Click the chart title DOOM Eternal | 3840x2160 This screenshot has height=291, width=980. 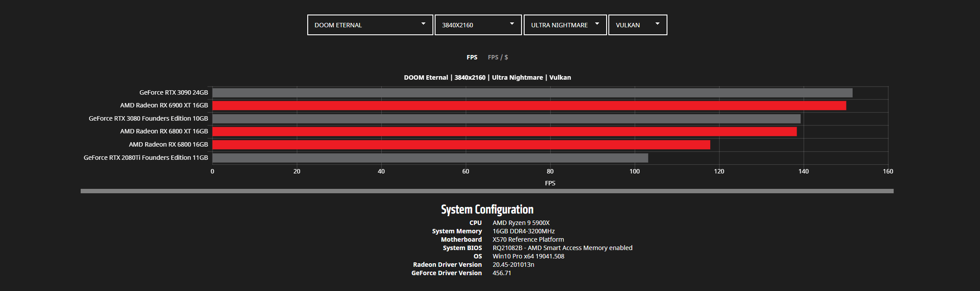pyautogui.click(x=487, y=77)
